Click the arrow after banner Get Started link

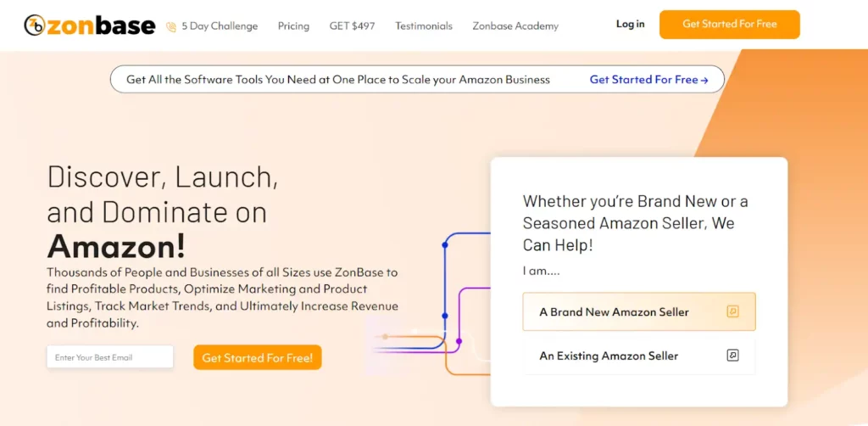pyautogui.click(x=704, y=81)
